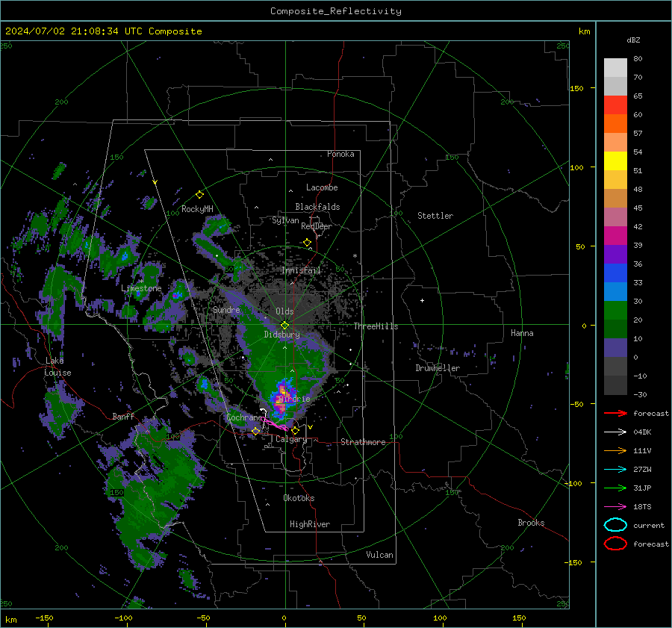Click the Composite_Reflectivity title
The width and height of the screenshot is (672, 628).
(x=336, y=11)
